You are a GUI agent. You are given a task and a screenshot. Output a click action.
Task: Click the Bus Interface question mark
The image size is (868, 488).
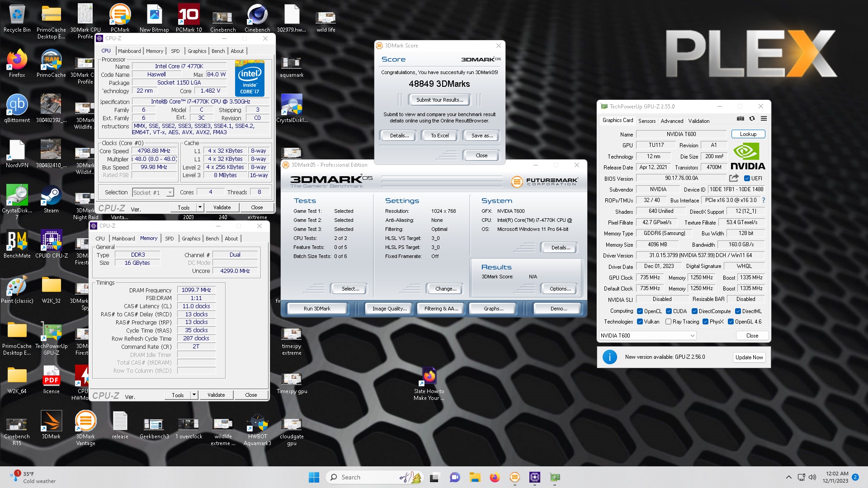(764, 200)
